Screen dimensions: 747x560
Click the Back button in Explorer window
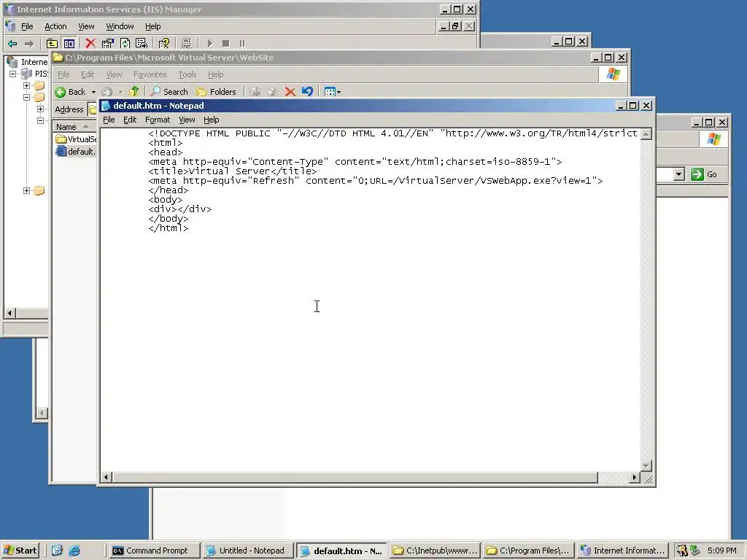71,91
